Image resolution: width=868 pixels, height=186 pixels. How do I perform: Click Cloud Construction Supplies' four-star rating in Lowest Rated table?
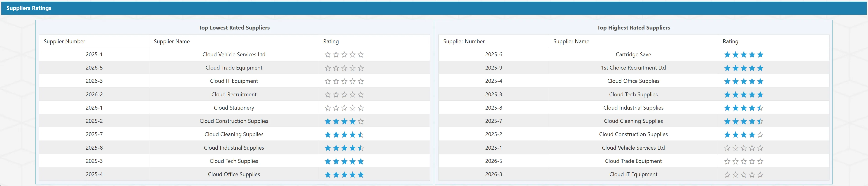coord(344,121)
